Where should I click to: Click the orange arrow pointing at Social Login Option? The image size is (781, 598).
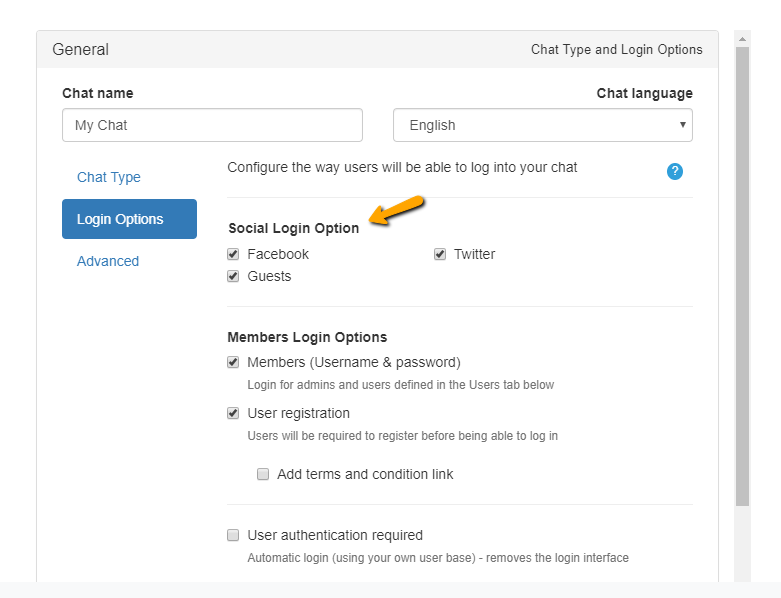[x=399, y=211]
